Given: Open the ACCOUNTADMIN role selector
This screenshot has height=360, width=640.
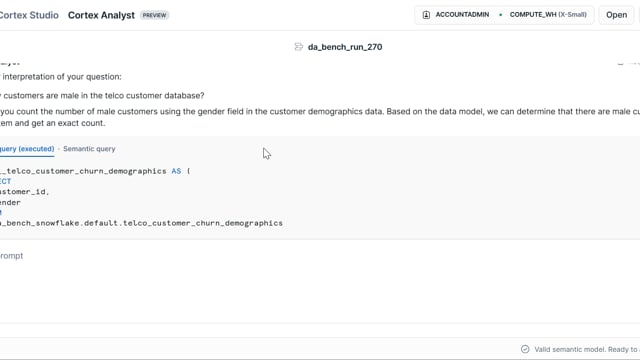Looking at the screenshot, I should click(x=456, y=15).
